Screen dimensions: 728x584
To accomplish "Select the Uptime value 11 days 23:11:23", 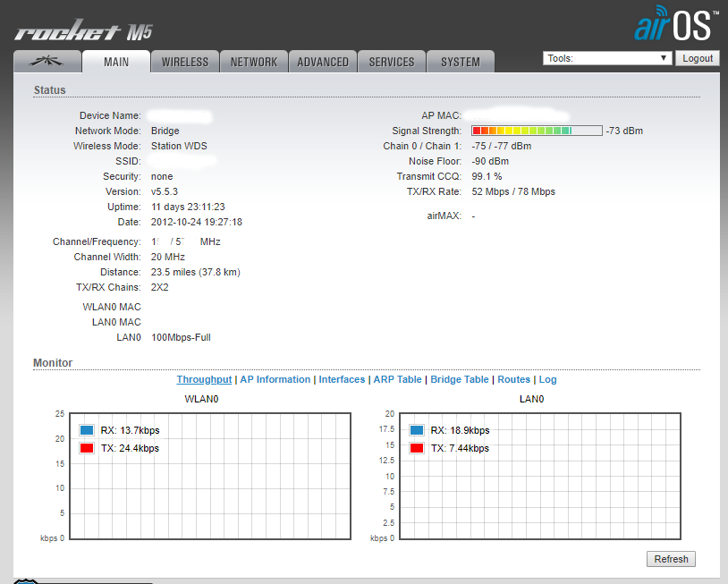I will tap(188, 207).
